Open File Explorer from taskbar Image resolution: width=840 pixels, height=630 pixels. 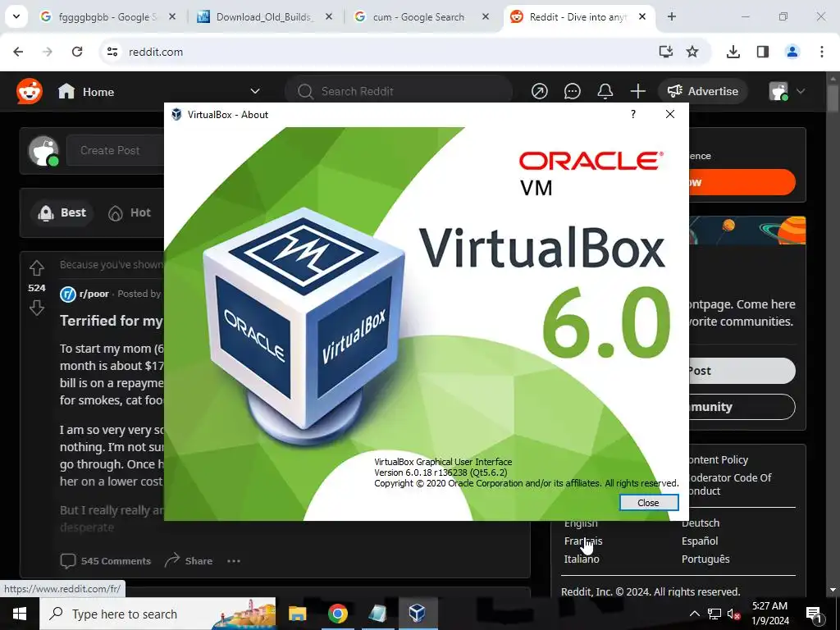pos(297,614)
